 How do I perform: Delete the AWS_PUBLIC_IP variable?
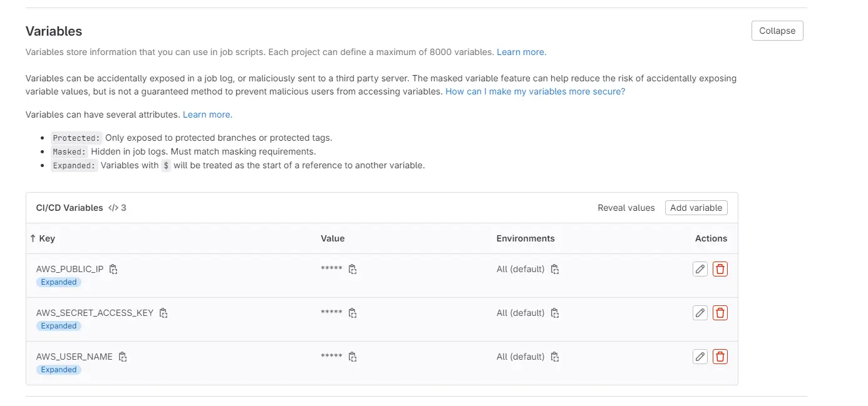click(720, 268)
